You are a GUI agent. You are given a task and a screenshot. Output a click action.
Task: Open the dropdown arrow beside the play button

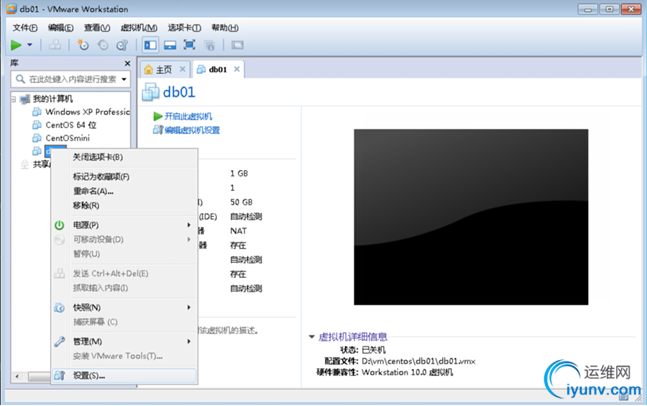click(x=30, y=45)
